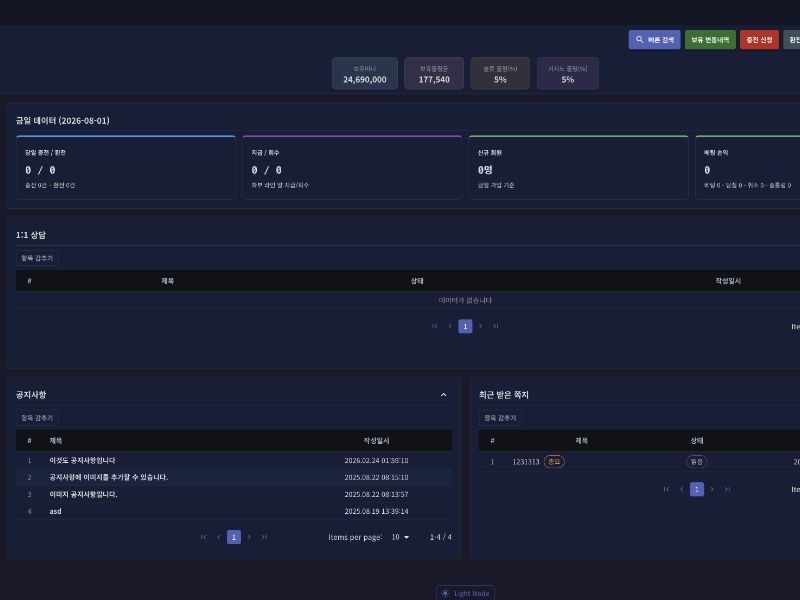This screenshot has height=600, width=800.
Task: Open notice about adding images to notices
Action: (109, 478)
